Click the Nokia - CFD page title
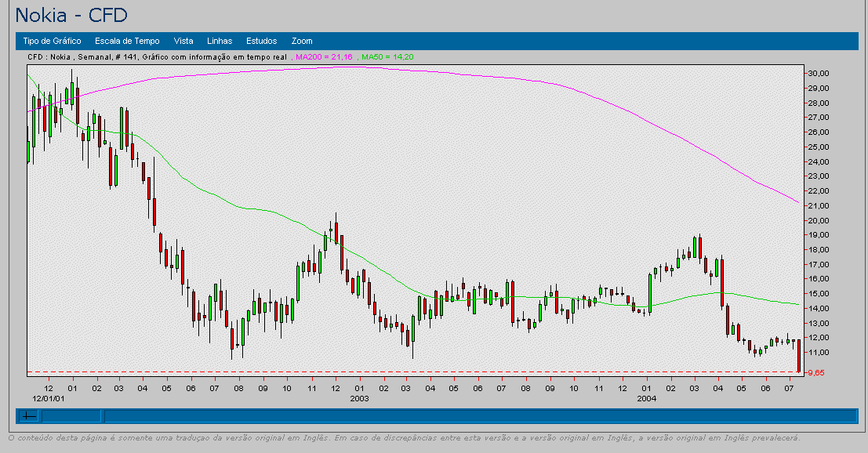The width and height of the screenshot is (868, 453). click(71, 15)
